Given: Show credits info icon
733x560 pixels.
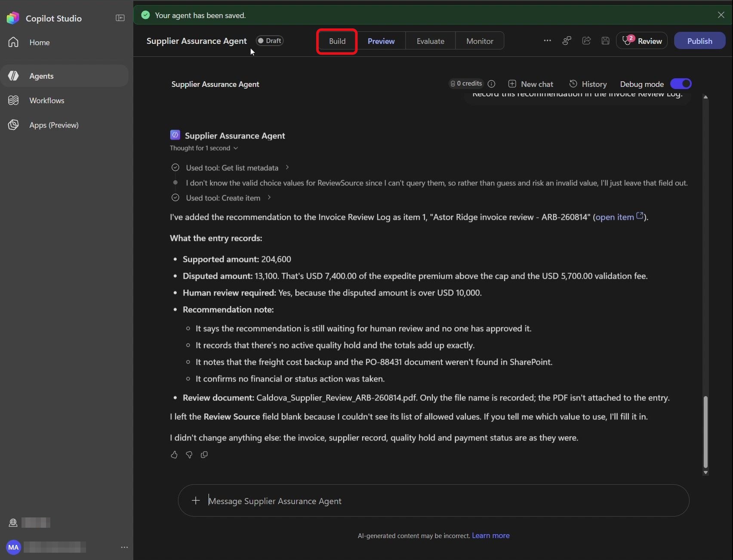Looking at the screenshot, I should pyautogui.click(x=491, y=84).
